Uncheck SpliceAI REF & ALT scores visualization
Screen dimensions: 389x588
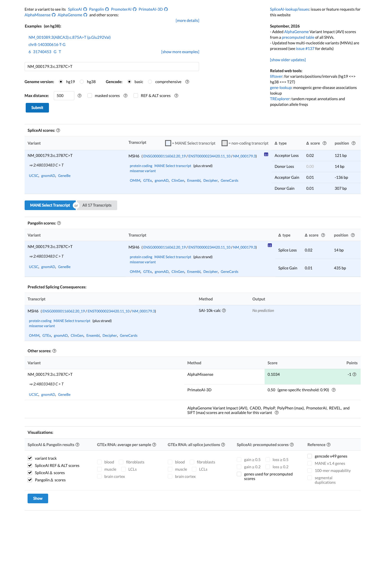point(30,465)
